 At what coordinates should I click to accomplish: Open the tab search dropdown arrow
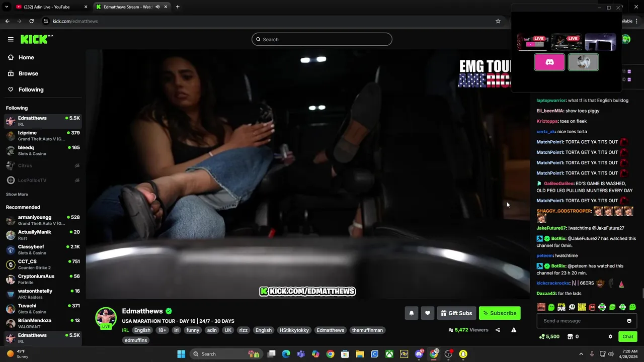click(x=7, y=7)
